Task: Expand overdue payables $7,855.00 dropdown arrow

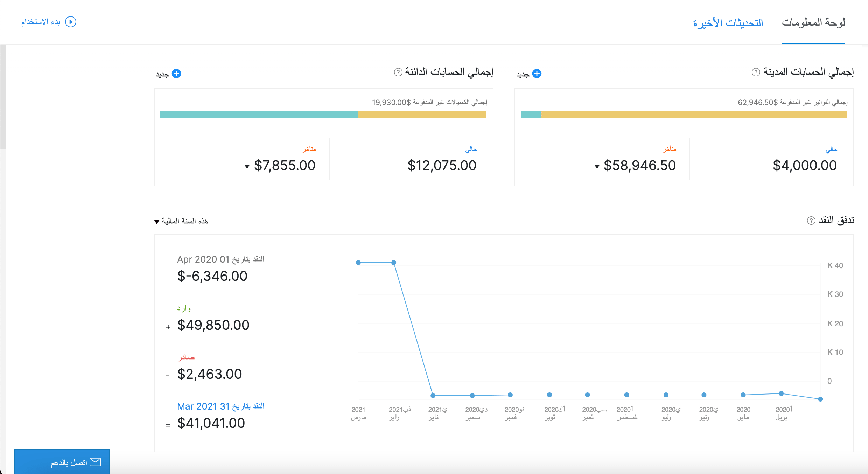Action: 247,166
